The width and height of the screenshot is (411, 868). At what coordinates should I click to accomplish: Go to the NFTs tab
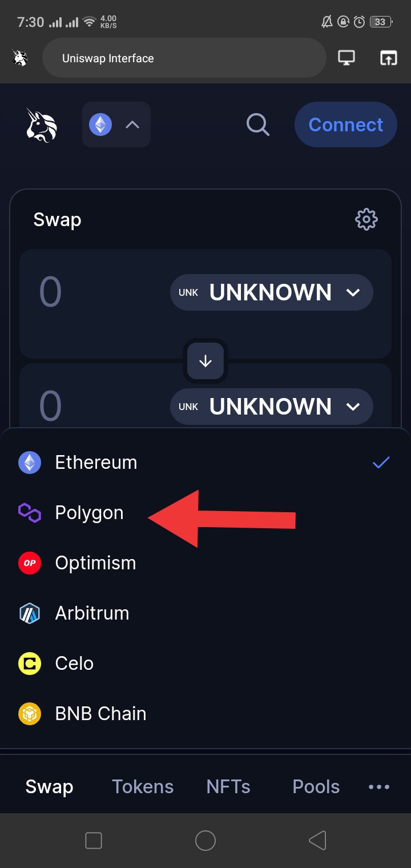point(228,786)
